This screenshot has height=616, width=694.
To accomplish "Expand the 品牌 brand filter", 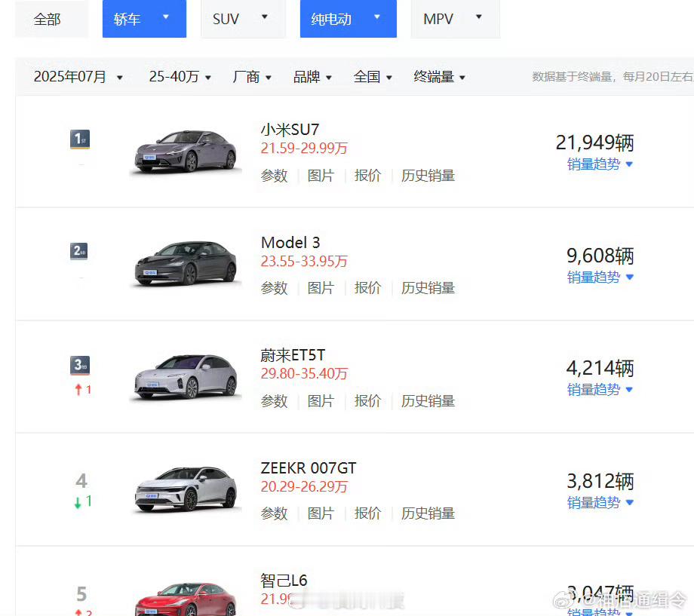I will [312, 77].
